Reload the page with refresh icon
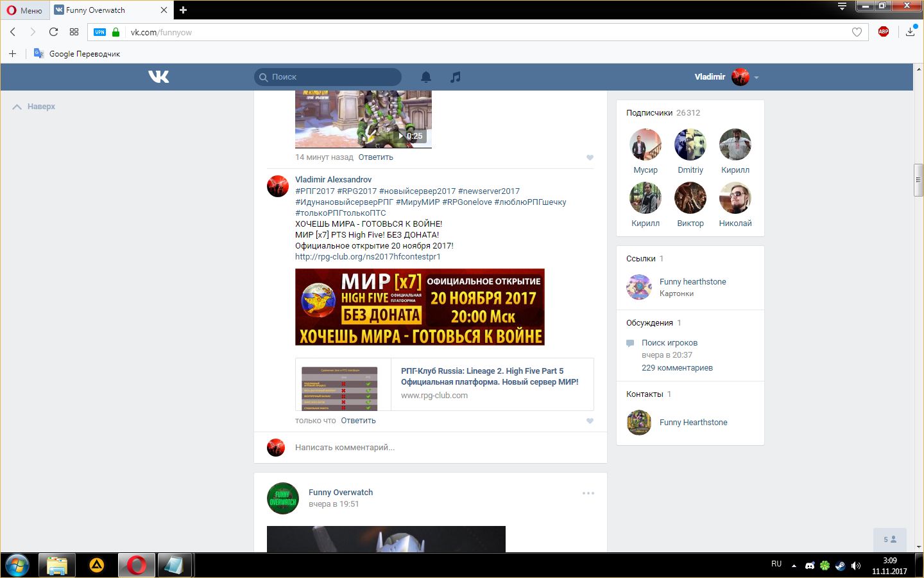This screenshot has width=924, height=578. [x=53, y=32]
